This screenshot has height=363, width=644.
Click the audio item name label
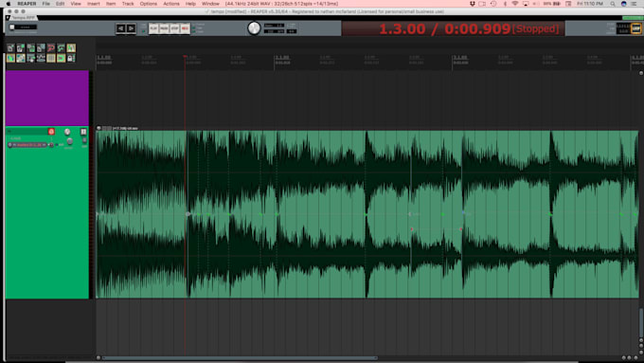[x=125, y=128]
